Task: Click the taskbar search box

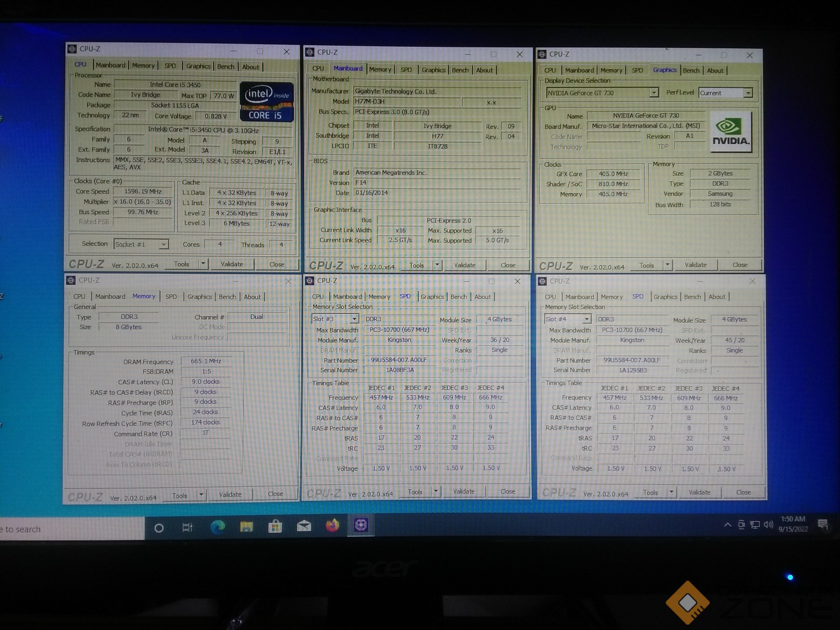Action: (72, 529)
